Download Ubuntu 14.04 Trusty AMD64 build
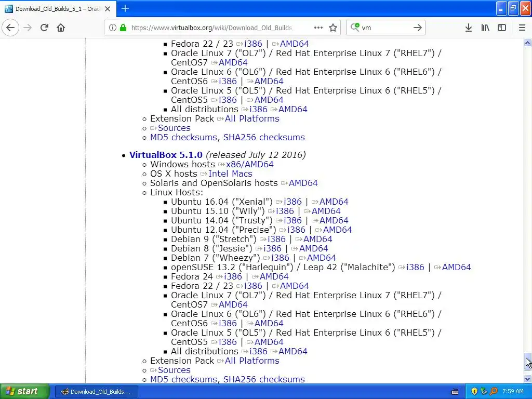Screen dimensions: 532x399 coord(334,220)
